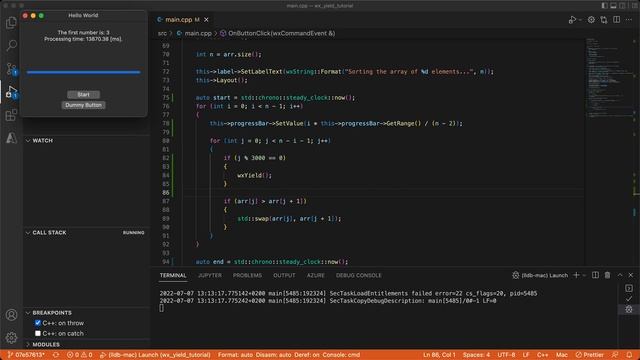Maximize the panel with the up chevron
Image resolution: width=640 pixels, height=360 pixels.
620,276
